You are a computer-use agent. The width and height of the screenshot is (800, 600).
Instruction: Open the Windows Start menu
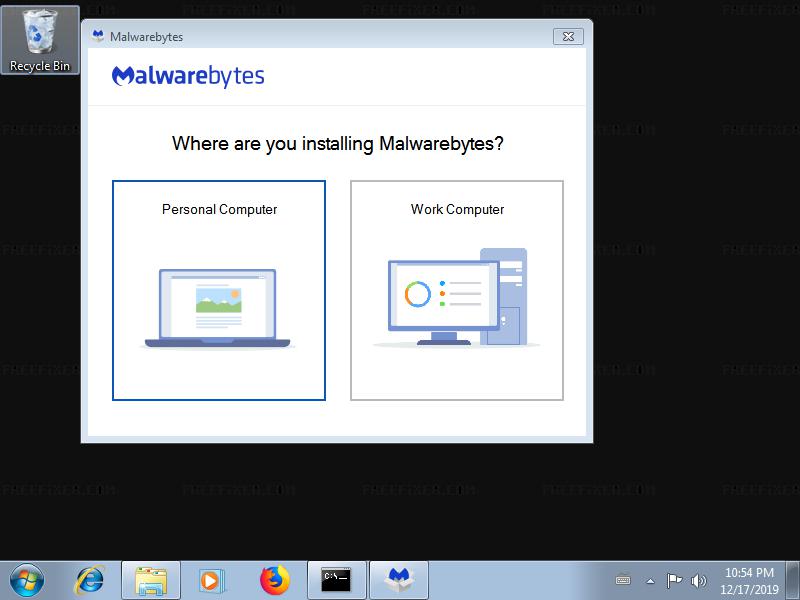pos(27,581)
